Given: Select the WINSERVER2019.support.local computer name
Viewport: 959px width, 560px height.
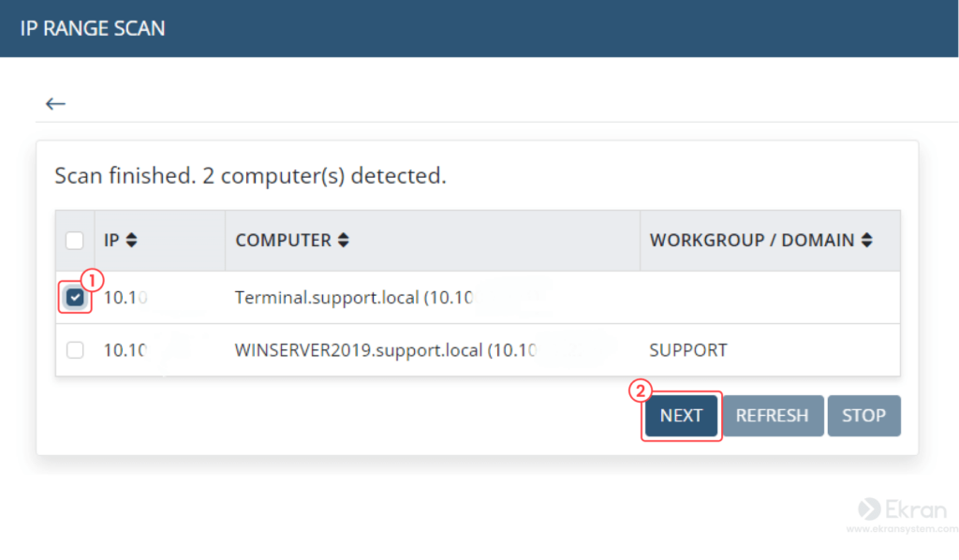Looking at the screenshot, I should (x=359, y=350).
